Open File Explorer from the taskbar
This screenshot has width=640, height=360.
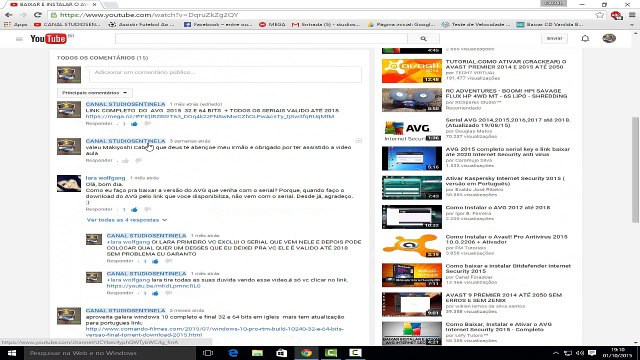point(257,353)
